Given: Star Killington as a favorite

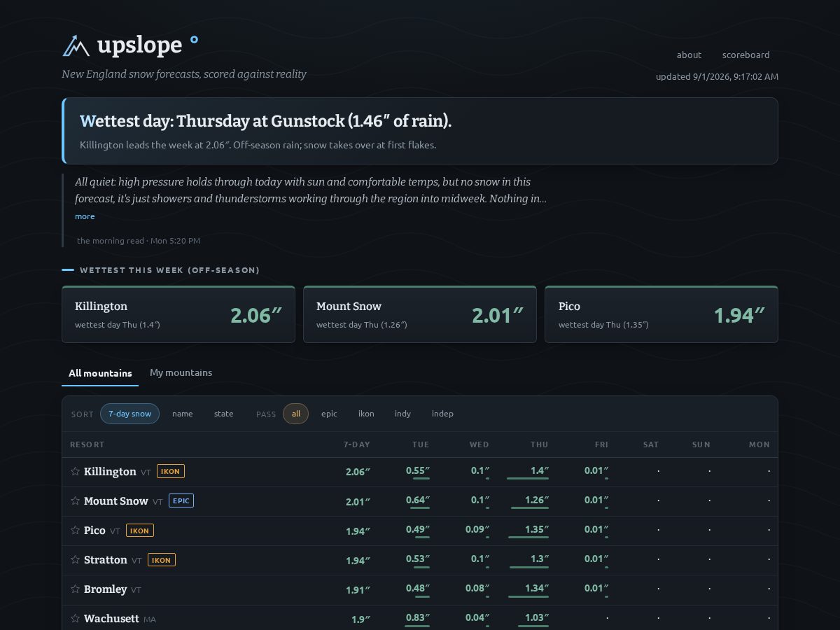Looking at the screenshot, I should (x=75, y=472).
